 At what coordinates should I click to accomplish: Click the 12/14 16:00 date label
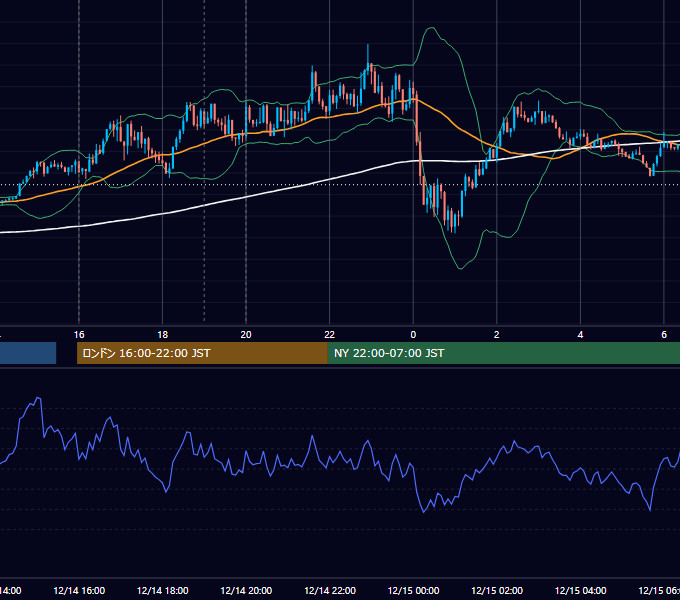(79, 590)
